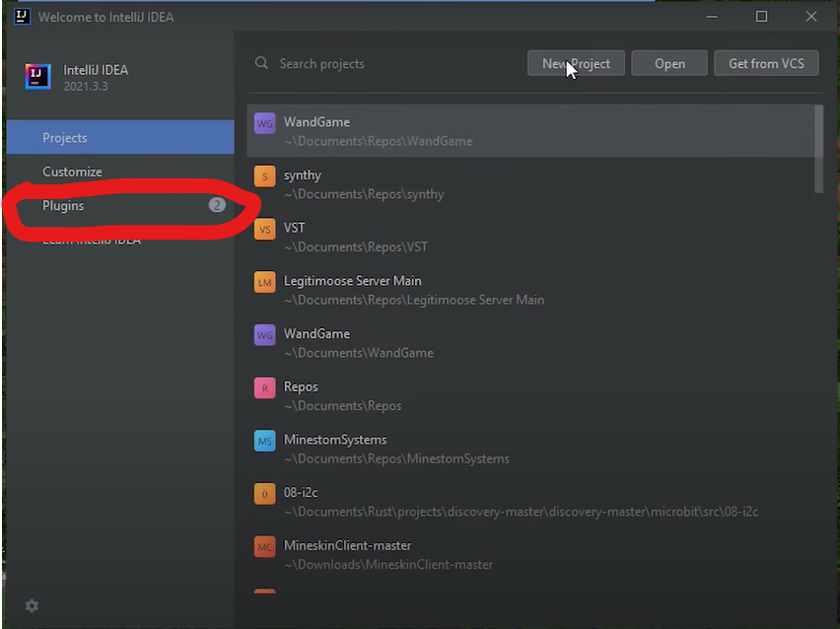This screenshot has height=629, width=840.
Task: Click WG icon of Documents\WandGame project
Action: tap(264, 335)
